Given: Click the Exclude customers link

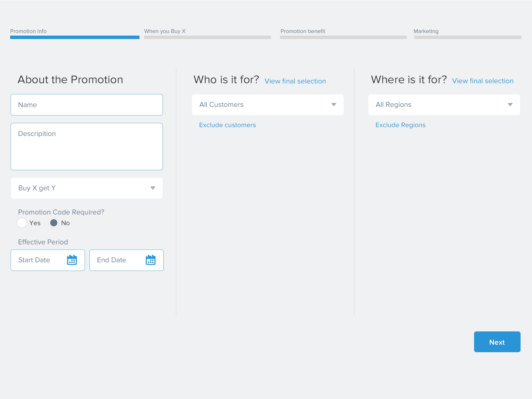Looking at the screenshot, I should point(227,125).
